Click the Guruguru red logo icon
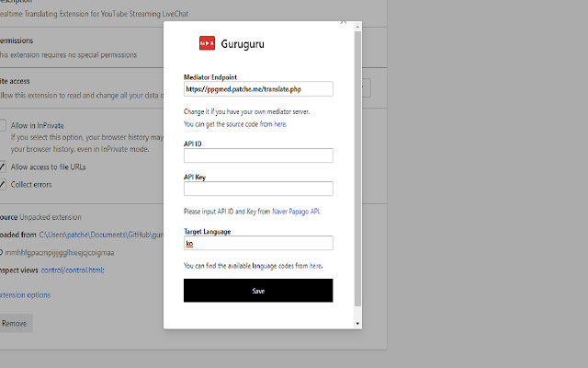The image size is (588, 368). [207, 43]
